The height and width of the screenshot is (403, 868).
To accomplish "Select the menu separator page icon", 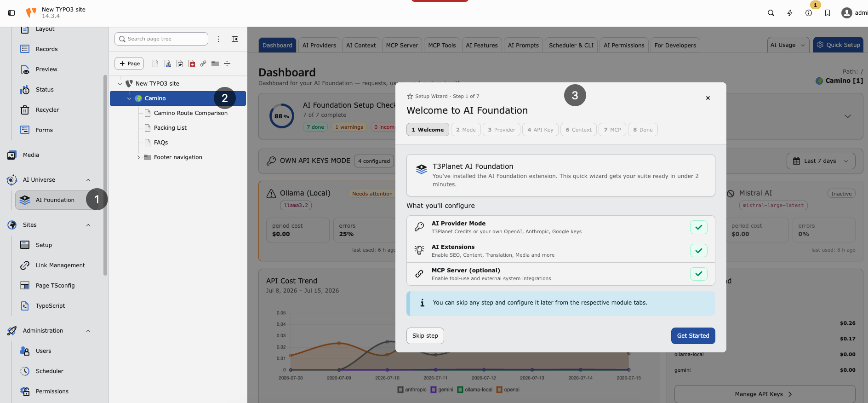I will click(x=227, y=63).
